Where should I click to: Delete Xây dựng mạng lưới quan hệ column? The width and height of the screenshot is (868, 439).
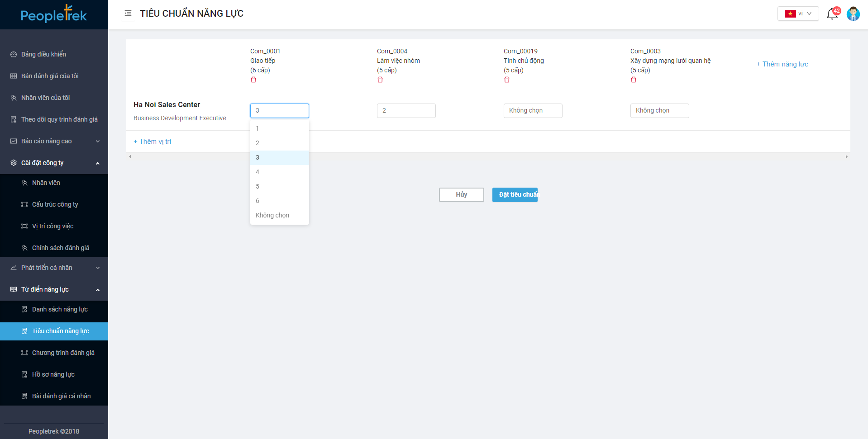634,80
